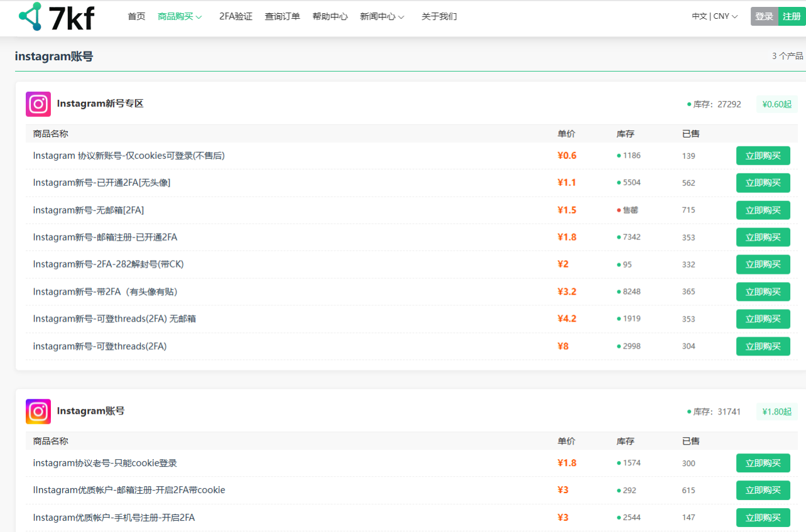806x532 pixels.
Task: Click the Instagram新号专区 section icon
Action: coord(38,104)
